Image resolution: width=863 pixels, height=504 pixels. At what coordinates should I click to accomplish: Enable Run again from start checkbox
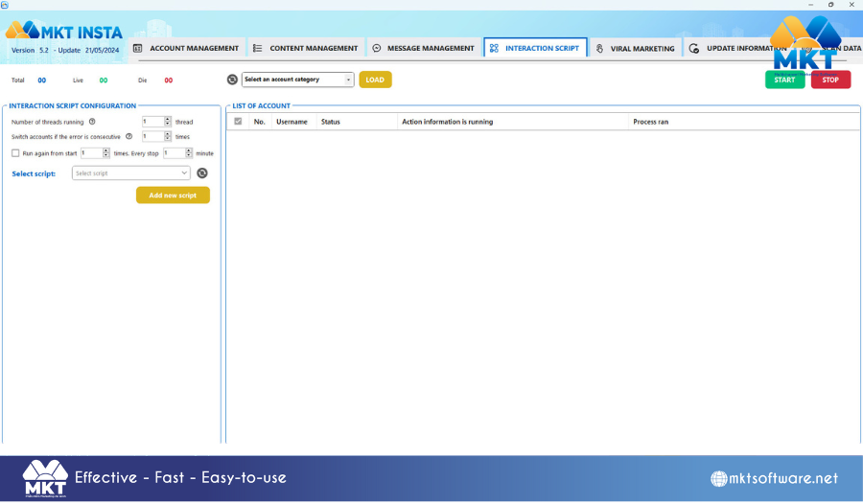(x=15, y=153)
